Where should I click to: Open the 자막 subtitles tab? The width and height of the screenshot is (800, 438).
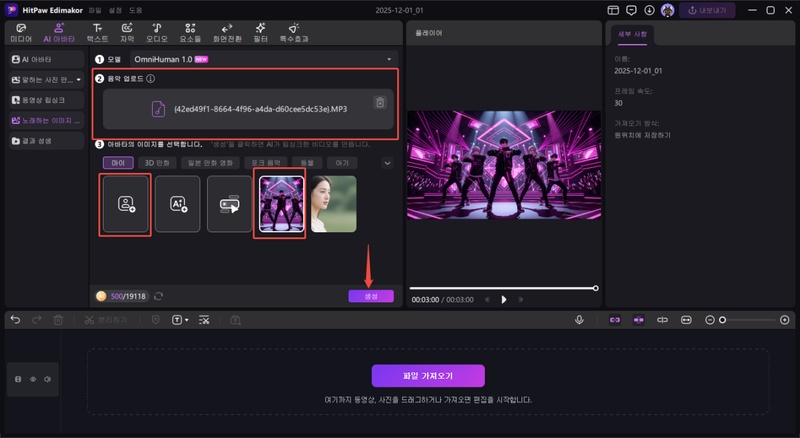pos(127,33)
